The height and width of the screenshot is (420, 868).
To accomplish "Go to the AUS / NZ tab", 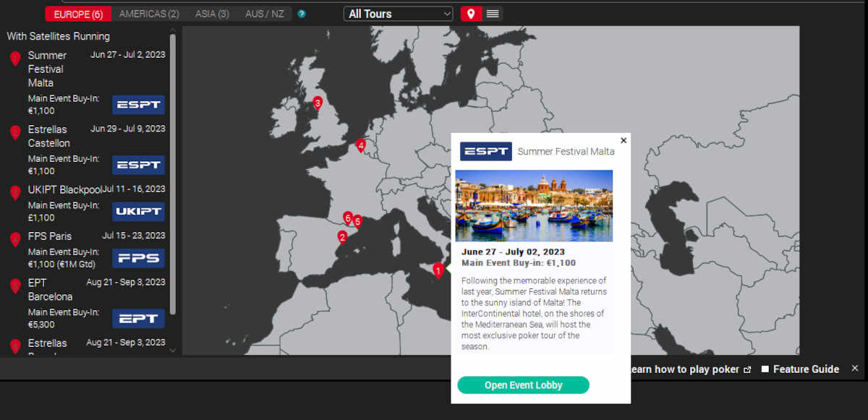I will (265, 14).
